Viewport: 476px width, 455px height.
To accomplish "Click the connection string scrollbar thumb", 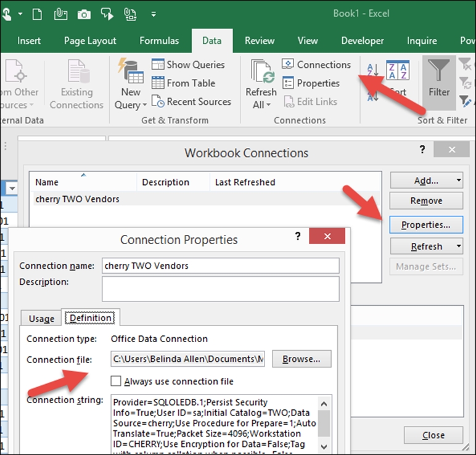I will tap(324, 424).
